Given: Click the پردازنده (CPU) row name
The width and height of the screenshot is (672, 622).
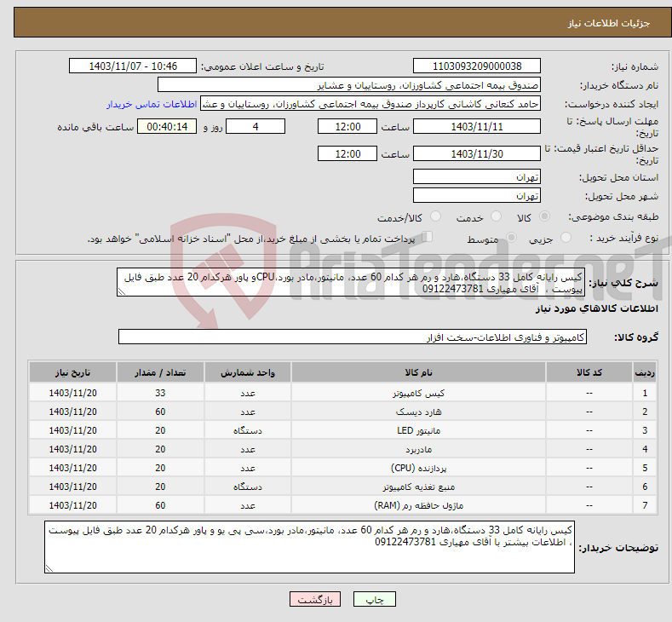Looking at the screenshot, I should click(418, 468).
